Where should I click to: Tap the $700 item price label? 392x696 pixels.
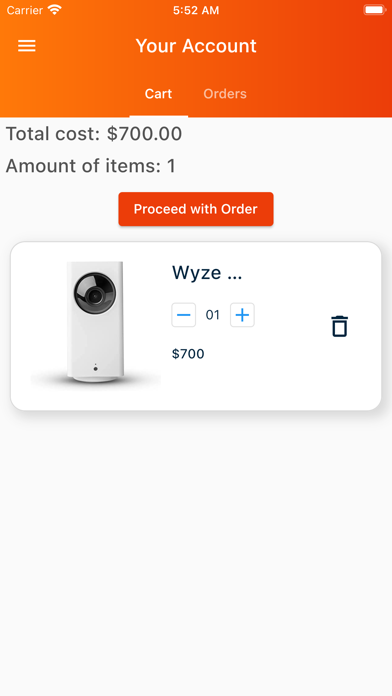[x=188, y=354]
